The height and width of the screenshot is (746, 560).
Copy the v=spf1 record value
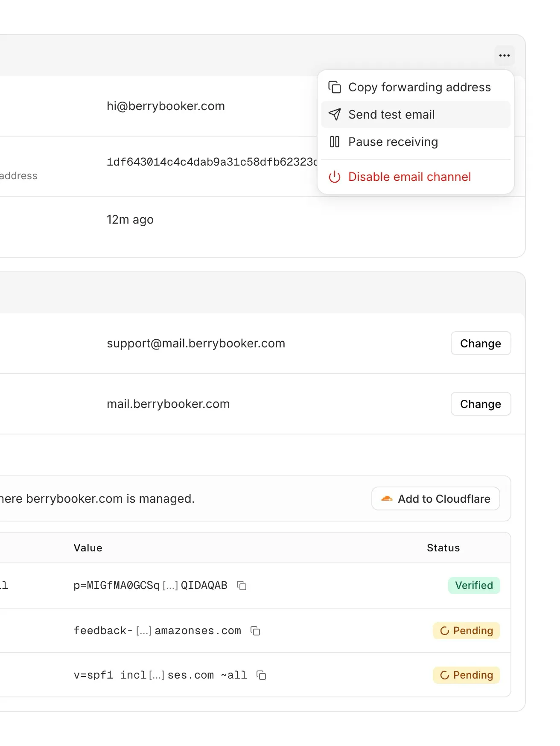click(261, 675)
